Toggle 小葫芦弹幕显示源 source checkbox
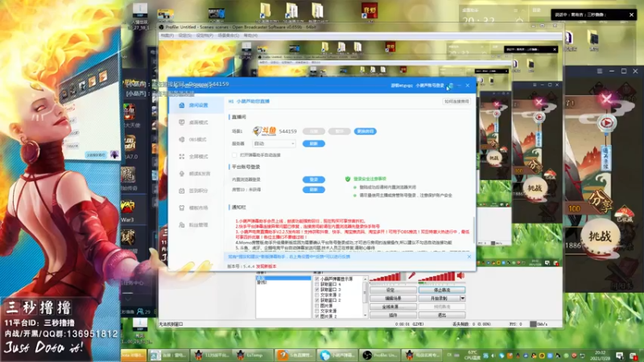Image resolution: width=644 pixels, height=362 pixels. click(x=316, y=278)
